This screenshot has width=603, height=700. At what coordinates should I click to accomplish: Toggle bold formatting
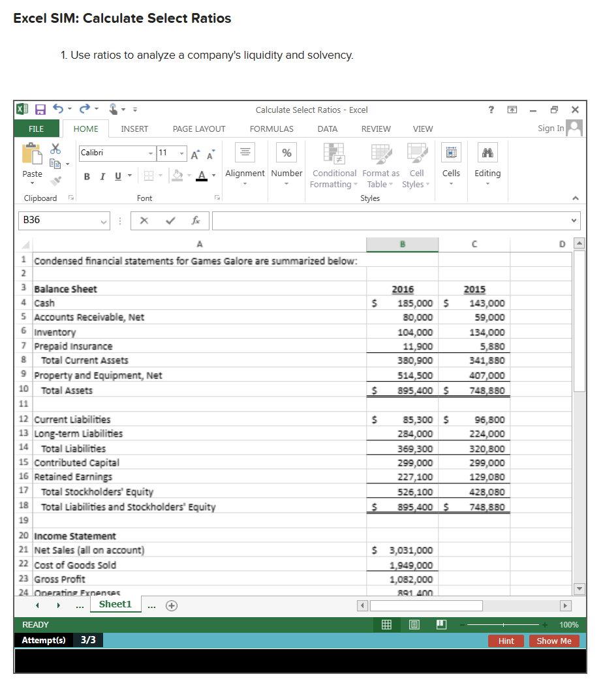86,176
